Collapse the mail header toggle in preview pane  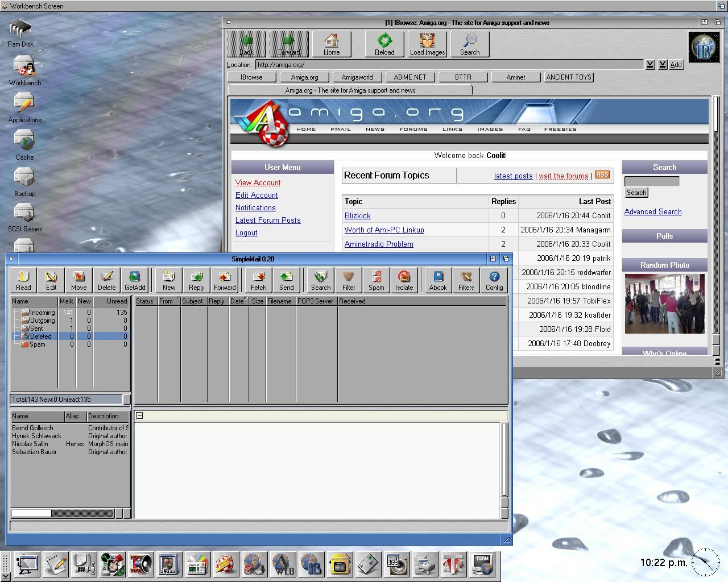click(x=139, y=416)
